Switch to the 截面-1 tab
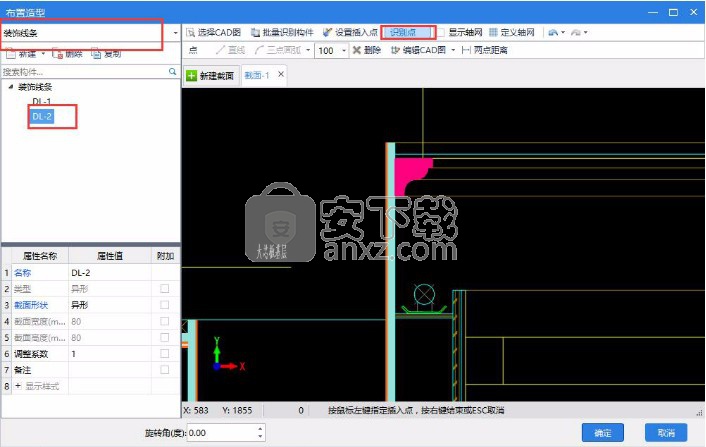 tap(259, 75)
